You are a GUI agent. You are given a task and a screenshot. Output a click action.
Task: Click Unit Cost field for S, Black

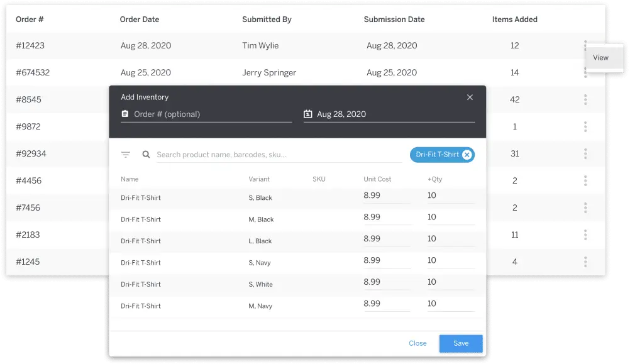tap(387, 196)
